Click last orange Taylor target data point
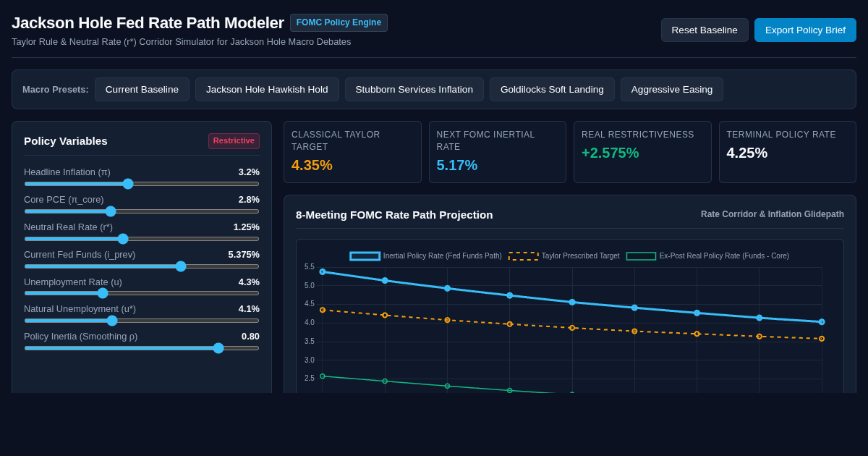868x456 pixels. (822, 339)
